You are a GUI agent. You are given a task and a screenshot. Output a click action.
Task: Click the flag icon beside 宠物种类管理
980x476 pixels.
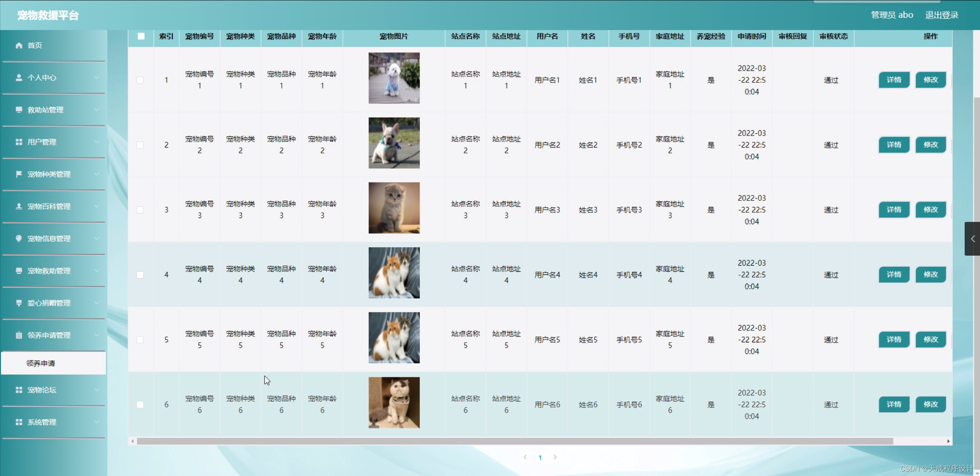tap(19, 174)
